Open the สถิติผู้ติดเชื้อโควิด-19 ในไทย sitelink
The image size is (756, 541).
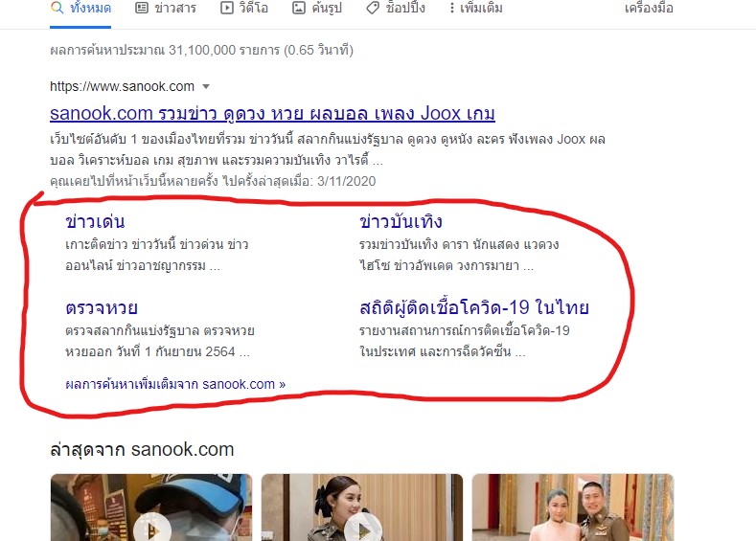474,307
